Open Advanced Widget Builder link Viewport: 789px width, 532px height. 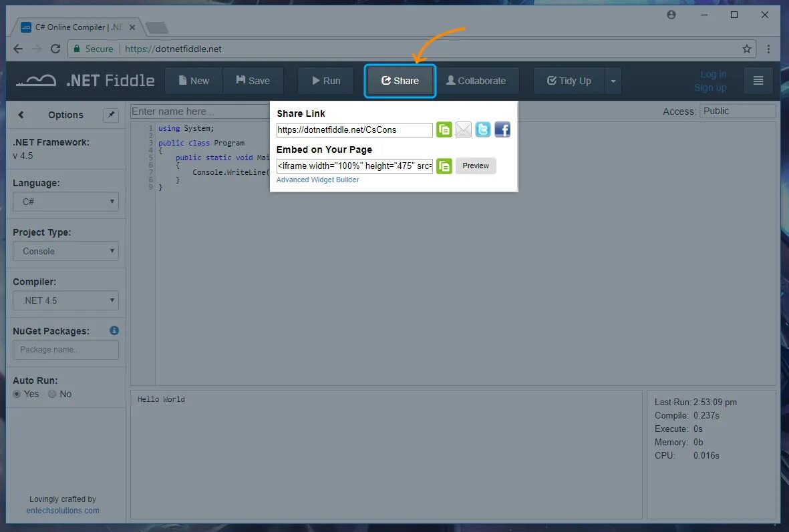click(x=317, y=180)
